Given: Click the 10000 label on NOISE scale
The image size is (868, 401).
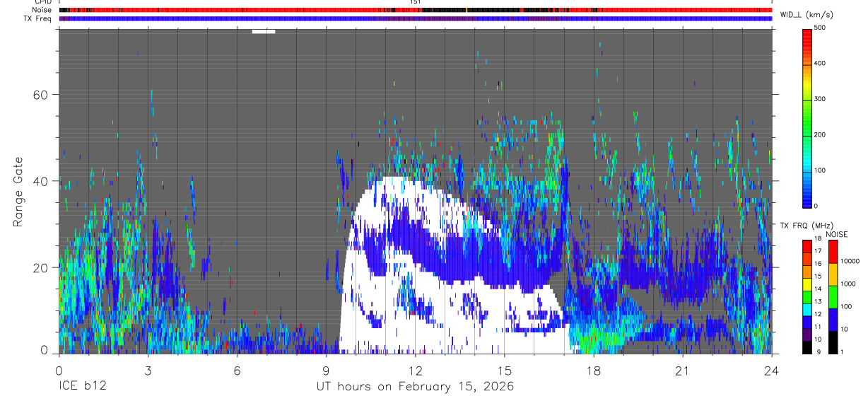Looking at the screenshot, I should tap(850, 261).
